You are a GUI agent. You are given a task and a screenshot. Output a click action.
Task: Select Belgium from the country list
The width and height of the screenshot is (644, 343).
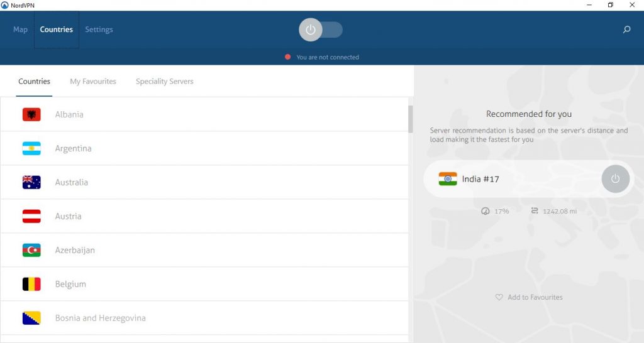[x=204, y=284]
